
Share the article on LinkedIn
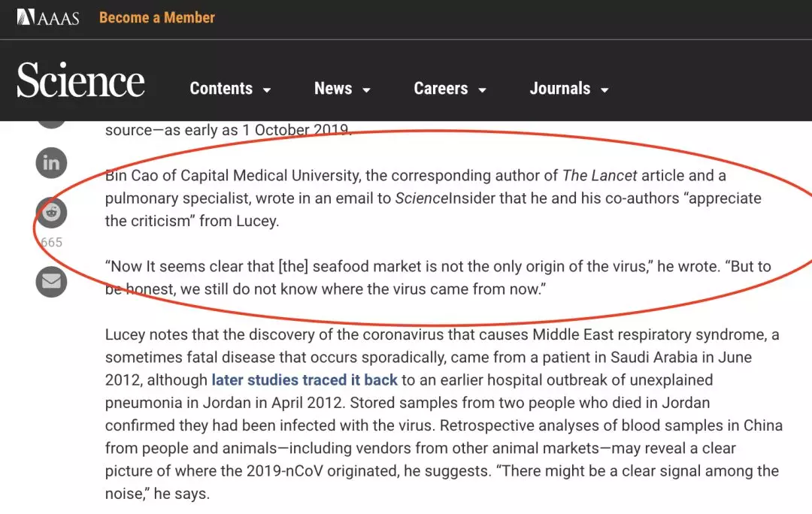pyautogui.click(x=51, y=163)
